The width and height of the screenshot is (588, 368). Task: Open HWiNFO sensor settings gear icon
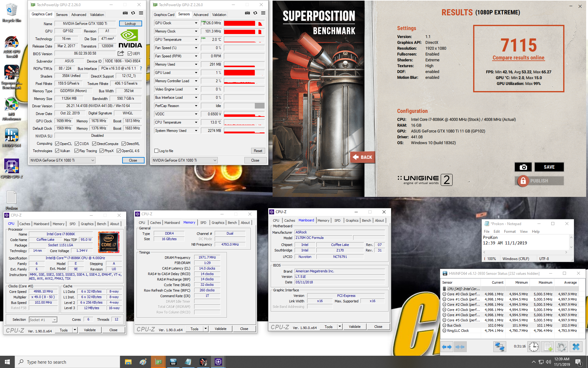561,347
